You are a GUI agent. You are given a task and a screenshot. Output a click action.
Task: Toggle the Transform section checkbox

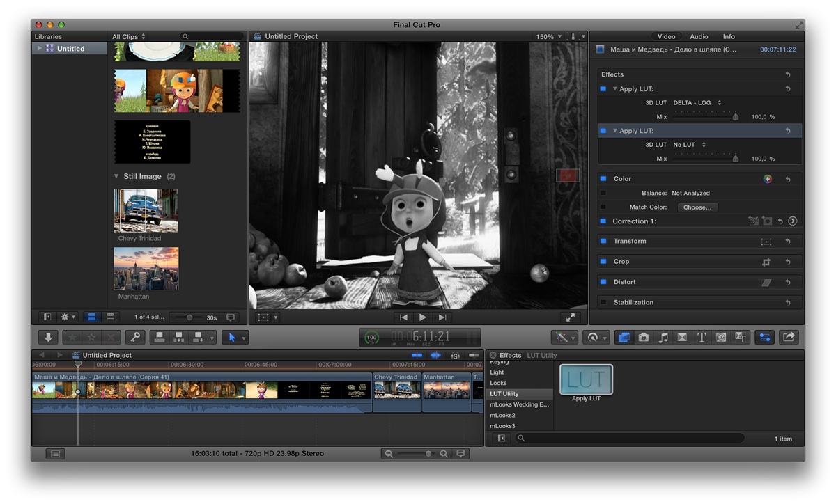[603, 241]
